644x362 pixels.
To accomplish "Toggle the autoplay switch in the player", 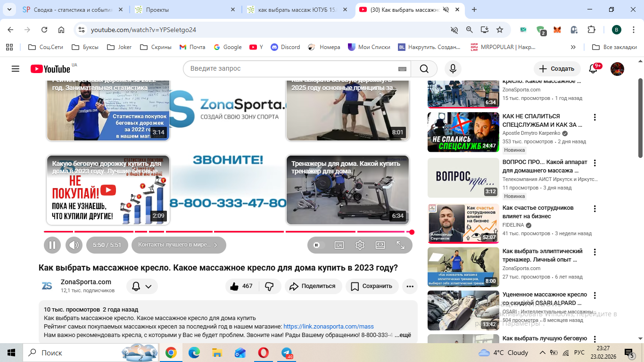I will pyautogui.click(x=319, y=245).
